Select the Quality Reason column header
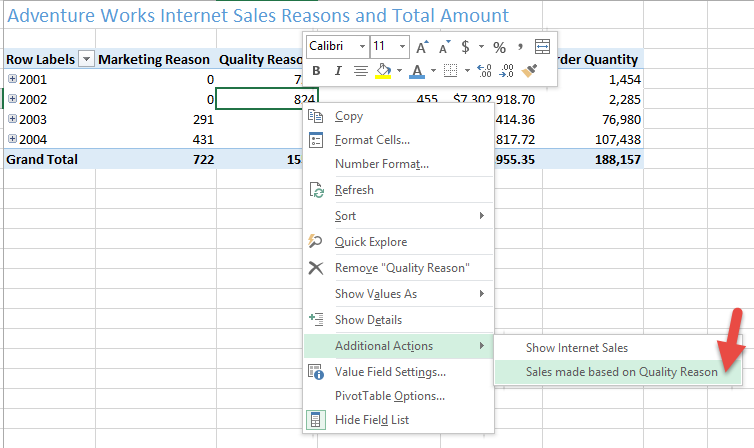The width and height of the screenshot is (754, 448). [261, 59]
